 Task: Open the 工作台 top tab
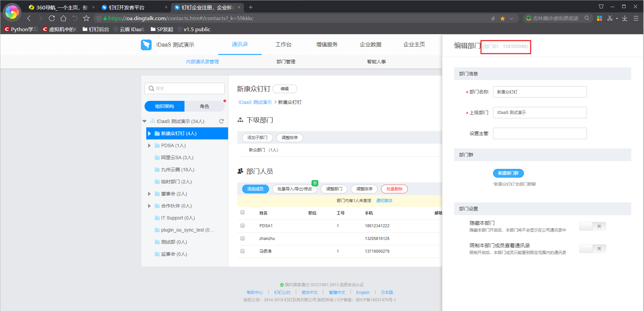pos(283,44)
